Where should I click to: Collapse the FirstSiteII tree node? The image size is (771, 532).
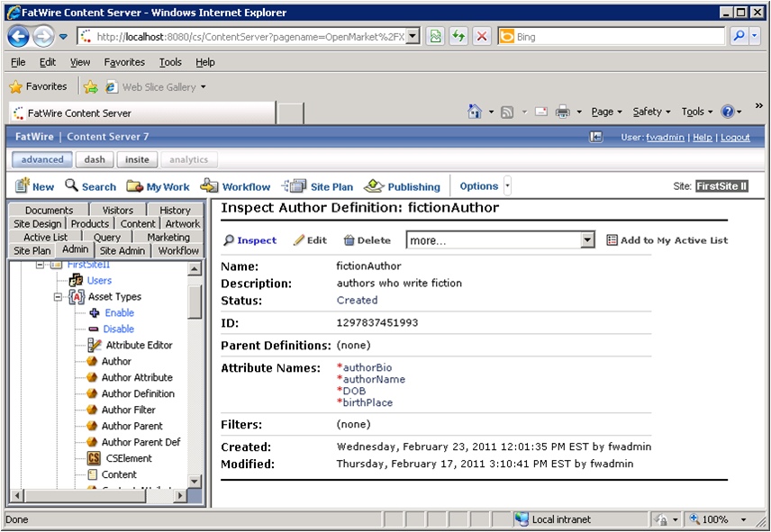pos(40,265)
